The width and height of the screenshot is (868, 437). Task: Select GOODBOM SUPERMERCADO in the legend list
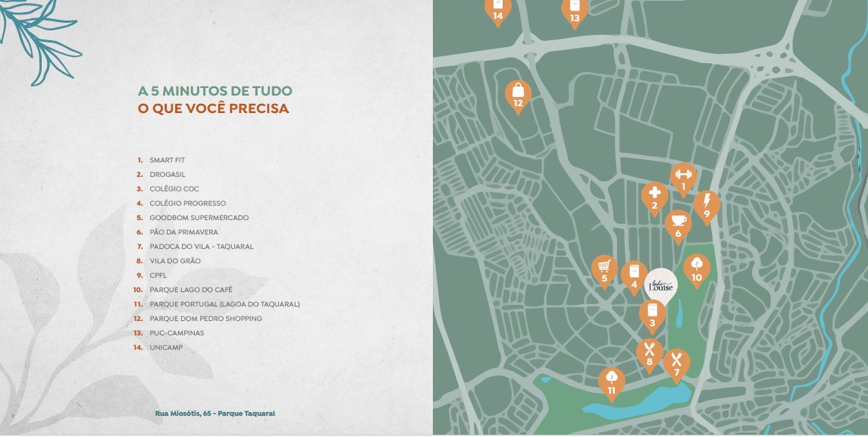[x=199, y=218]
